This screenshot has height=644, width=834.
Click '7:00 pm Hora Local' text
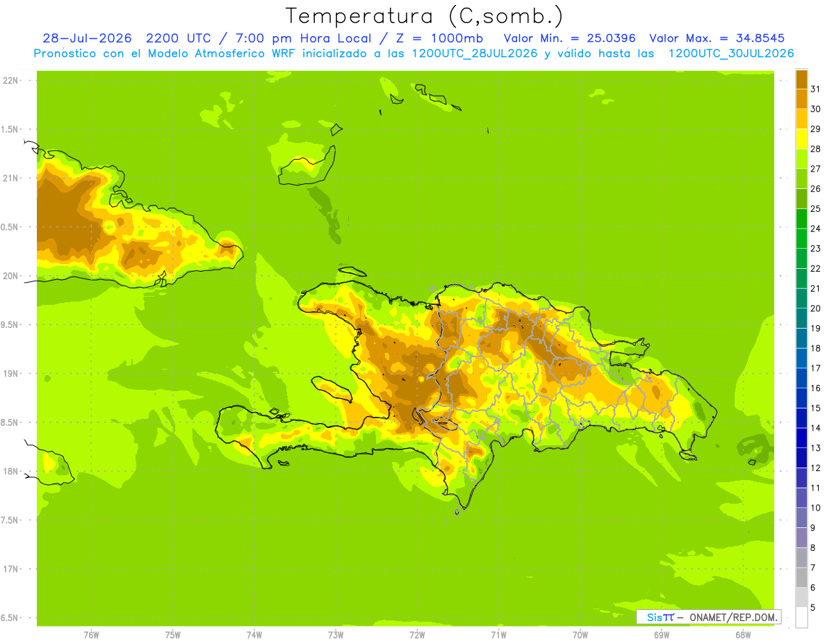(x=306, y=38)
